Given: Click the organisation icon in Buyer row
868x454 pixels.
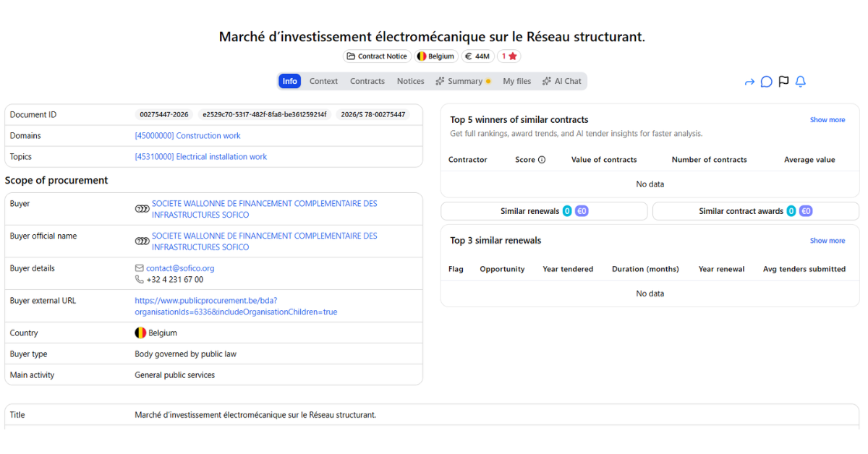Looking at the screenshot, I should click(x=142, y=209).
